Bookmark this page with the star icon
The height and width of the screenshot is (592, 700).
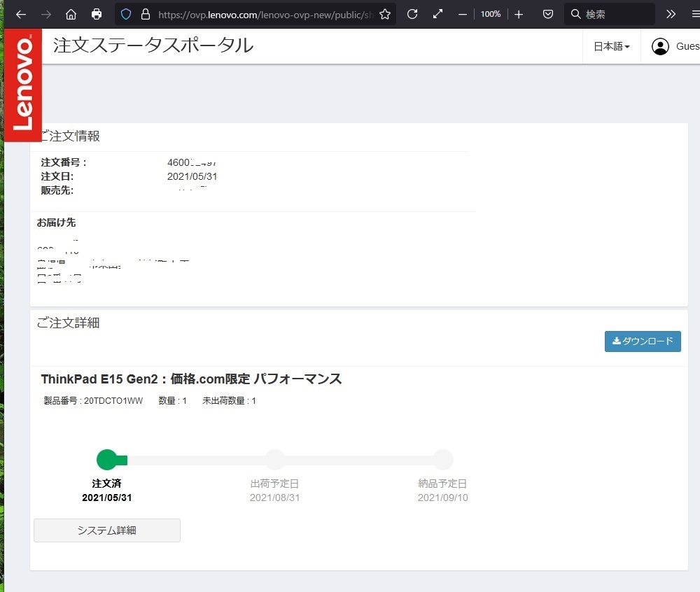click(385, 14)
